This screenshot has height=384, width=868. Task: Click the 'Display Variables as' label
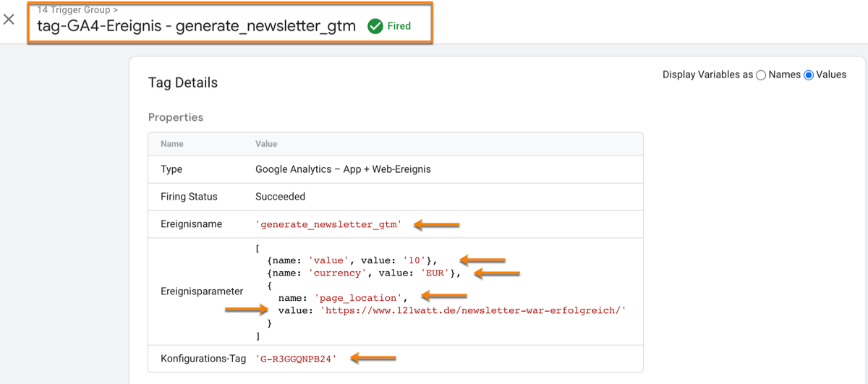[707, 74]
